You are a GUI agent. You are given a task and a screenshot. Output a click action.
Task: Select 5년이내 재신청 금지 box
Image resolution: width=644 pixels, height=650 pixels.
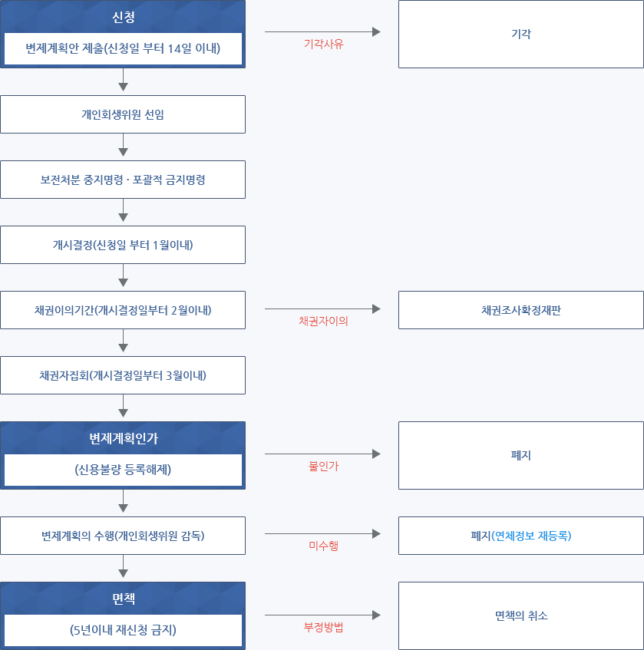click(123, 630)
